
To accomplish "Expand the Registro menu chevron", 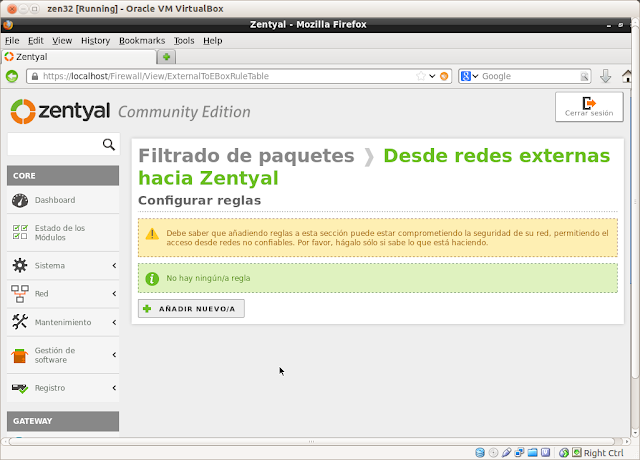I will 114,388.
